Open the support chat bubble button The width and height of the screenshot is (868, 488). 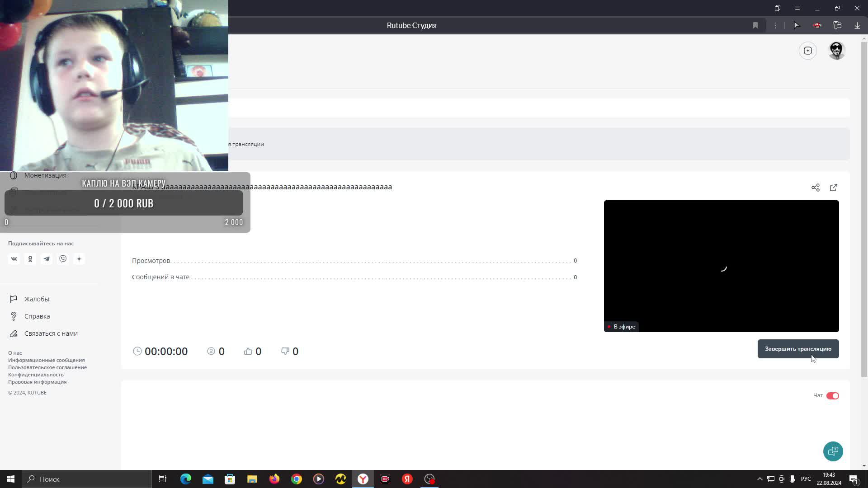click(x=833, y=451)
